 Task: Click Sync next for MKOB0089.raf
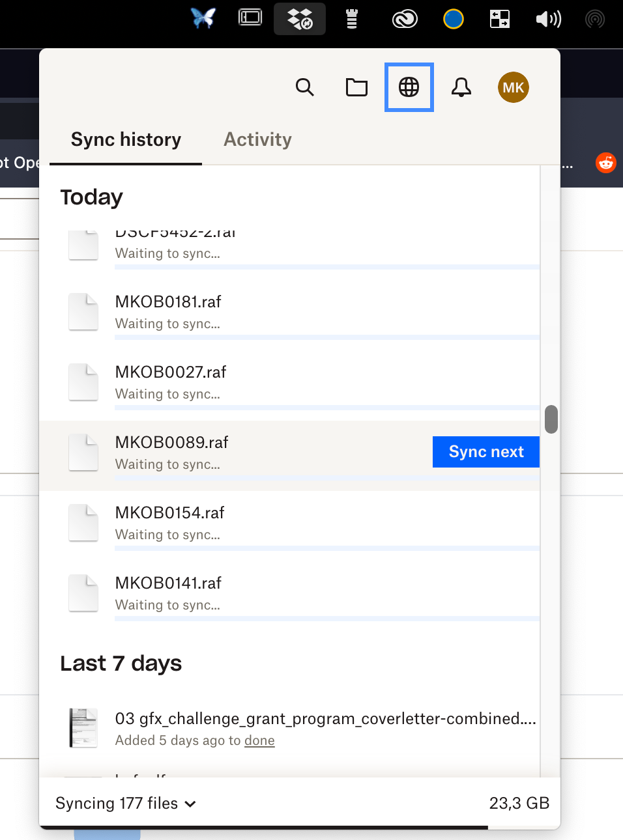[485, 451]
